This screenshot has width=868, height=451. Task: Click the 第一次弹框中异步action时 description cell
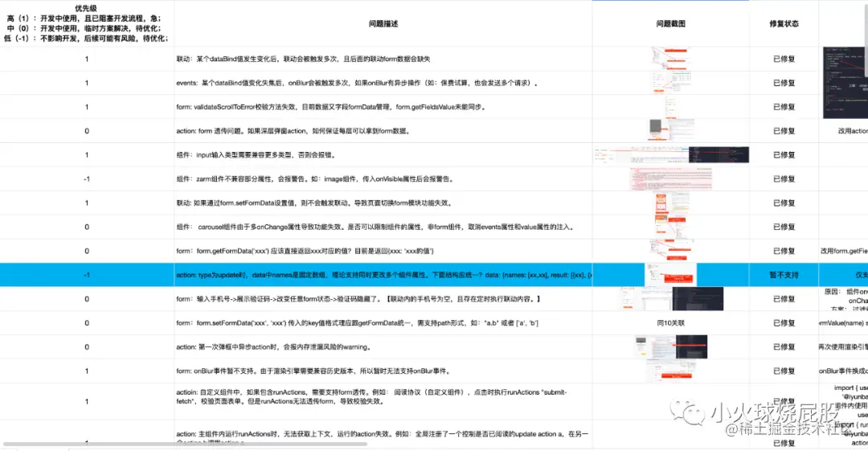(x=383, y=346)
